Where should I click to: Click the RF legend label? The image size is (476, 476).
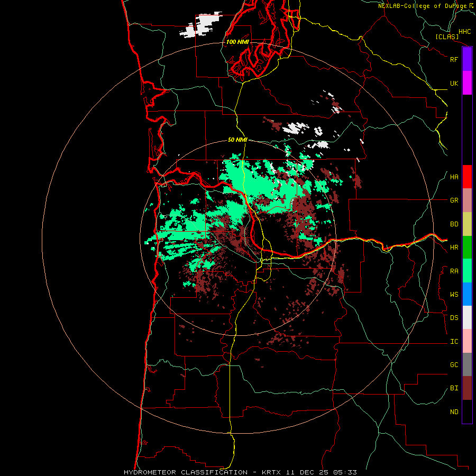[454, 59]
